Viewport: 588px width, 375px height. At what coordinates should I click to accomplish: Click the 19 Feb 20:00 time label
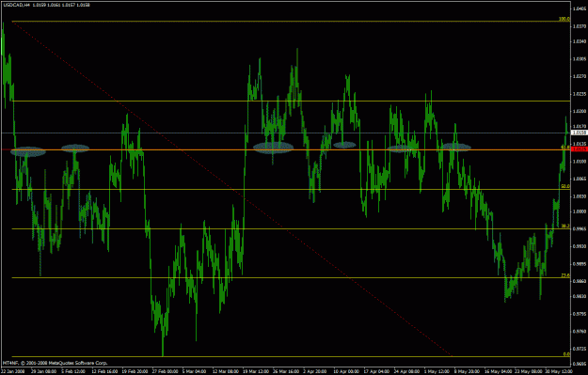tap(135, 371)
